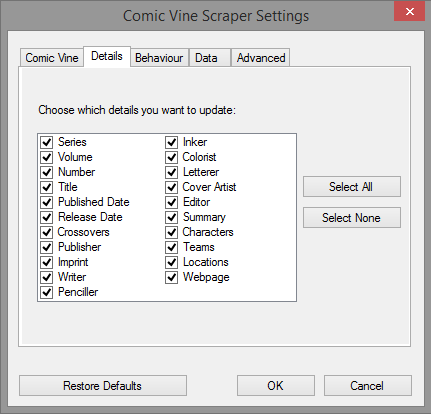Image resolution: width=431 pixels, height=414 pixels.
Task: Toggle the Inker checkbox
Action: tap(171, 142)
